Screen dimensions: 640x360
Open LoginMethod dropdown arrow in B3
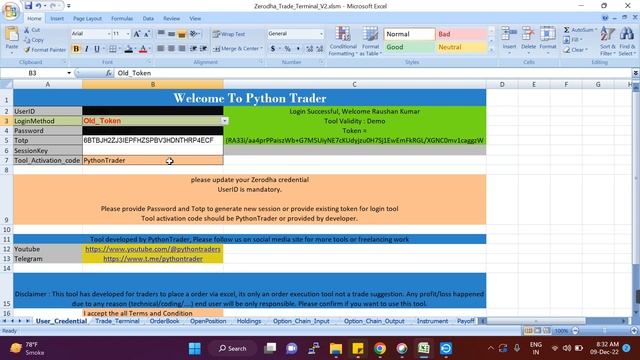click(x=224, y=121)
